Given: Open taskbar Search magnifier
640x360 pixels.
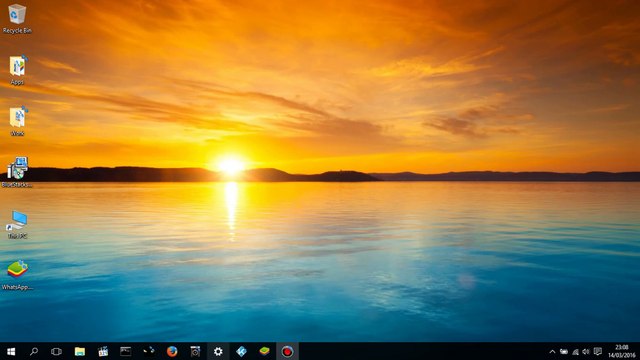Looking at the screenshot, I should (x=34, y=351).
